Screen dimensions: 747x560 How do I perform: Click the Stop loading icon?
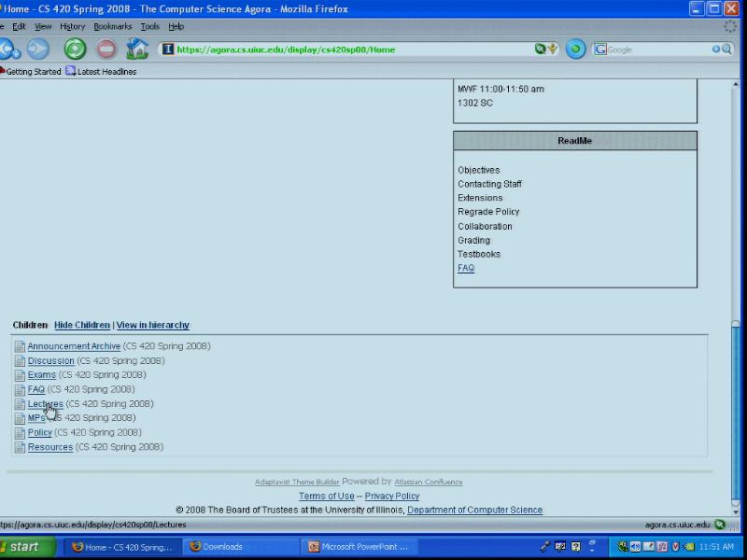106,49
